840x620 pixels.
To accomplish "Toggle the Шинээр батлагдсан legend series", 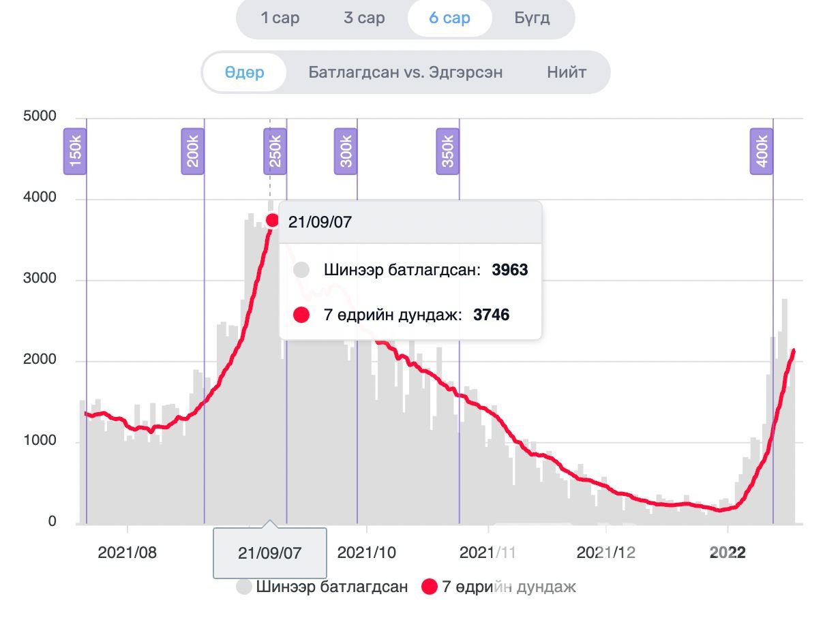I will (331, 587).
